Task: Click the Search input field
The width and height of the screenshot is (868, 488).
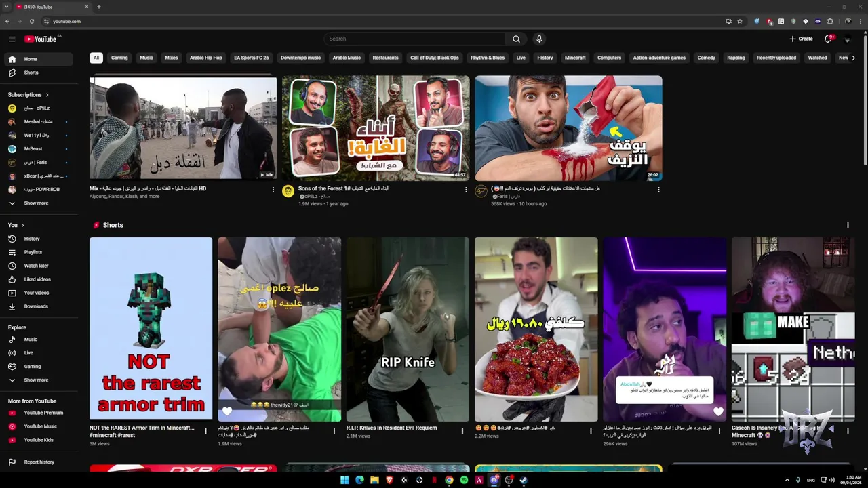Action: click(414, 39)
